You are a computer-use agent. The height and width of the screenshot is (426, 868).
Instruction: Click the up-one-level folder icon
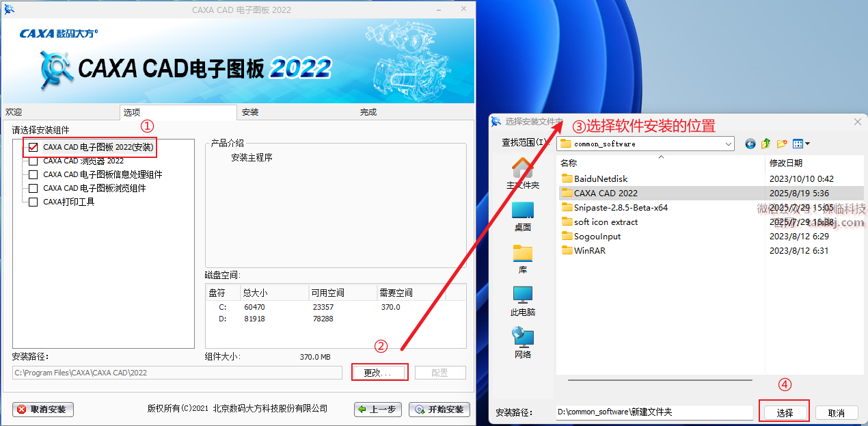766,144
